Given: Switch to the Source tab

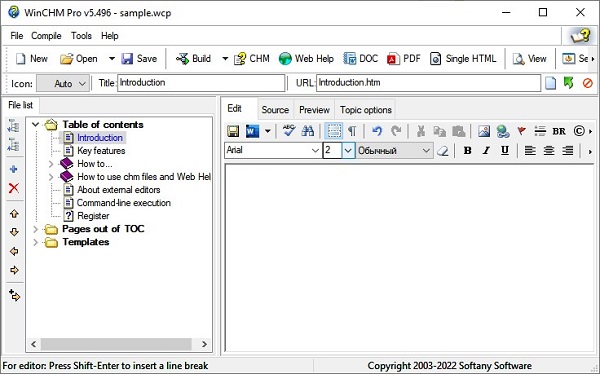Looking at the screenshot, I should pyautogui.click(x=275, y=110).
